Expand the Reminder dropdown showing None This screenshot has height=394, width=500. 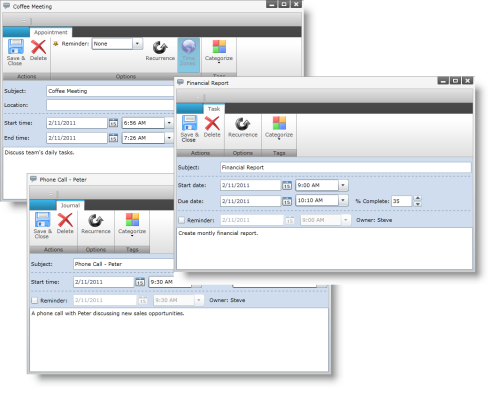(137, 44)
